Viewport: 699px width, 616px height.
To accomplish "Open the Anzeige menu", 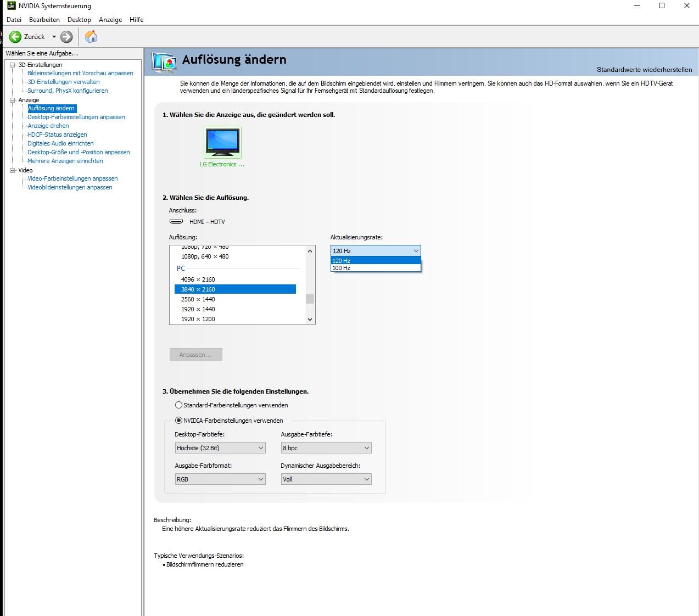I will coord(110,19).
